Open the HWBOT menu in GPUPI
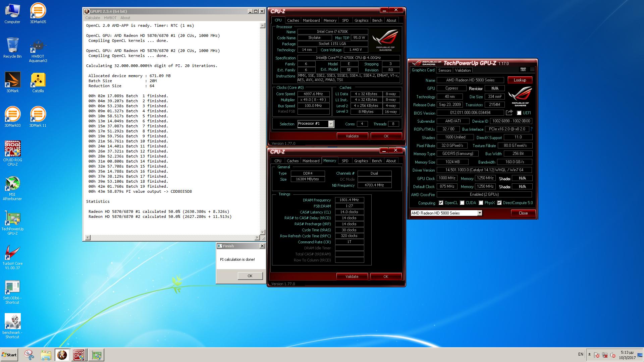Image resolution: width=644 pixels, height=362 pixels. tap(110, 18)
